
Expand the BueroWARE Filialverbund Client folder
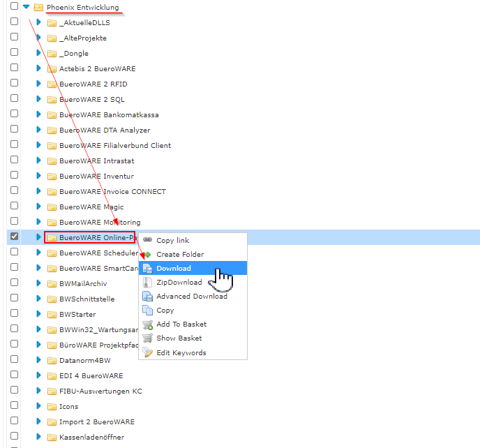click(x=38, y=145)
